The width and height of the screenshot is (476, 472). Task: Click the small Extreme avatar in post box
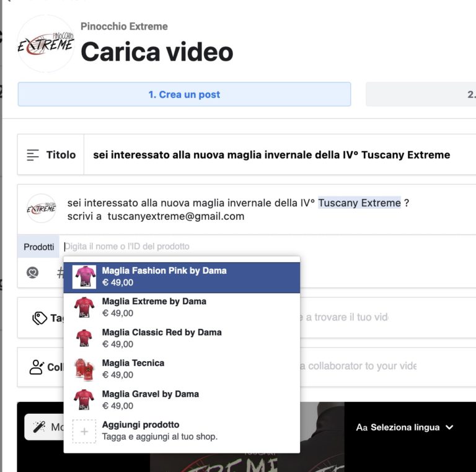[x=42, y=208]
